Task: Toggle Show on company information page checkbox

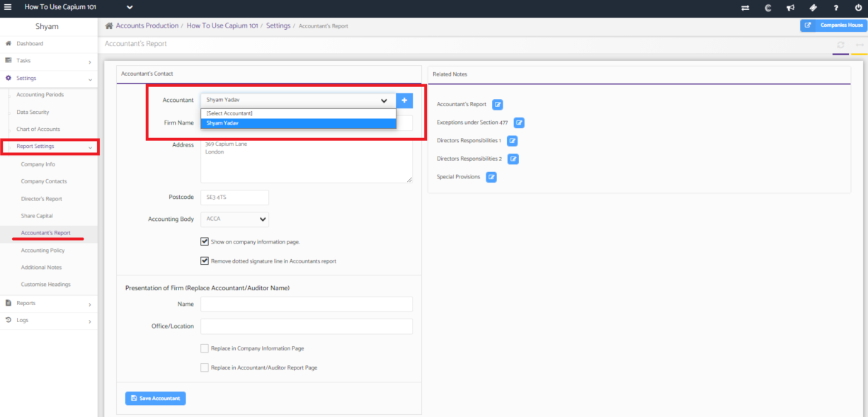Action: 205,241
